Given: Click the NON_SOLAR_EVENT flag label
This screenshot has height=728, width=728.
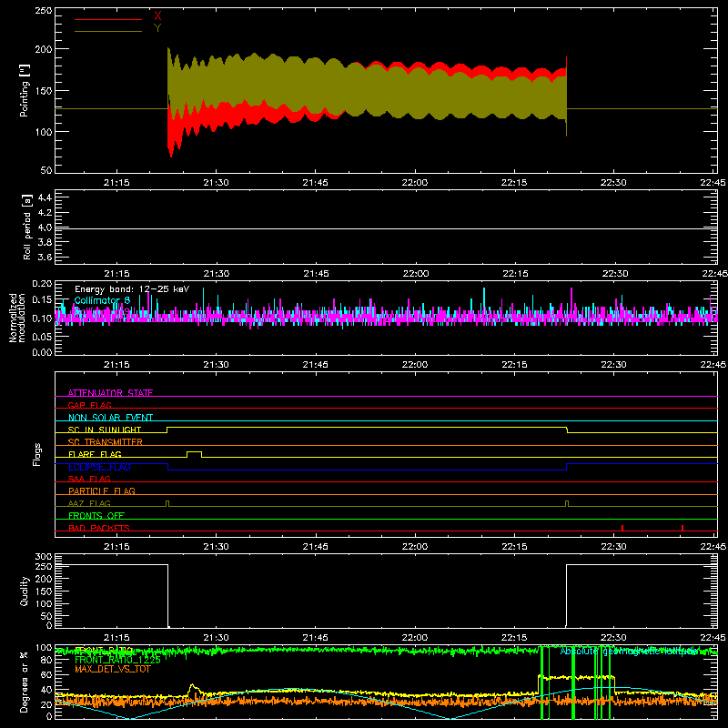Looking at the screenshot, I should click(110, 418).
